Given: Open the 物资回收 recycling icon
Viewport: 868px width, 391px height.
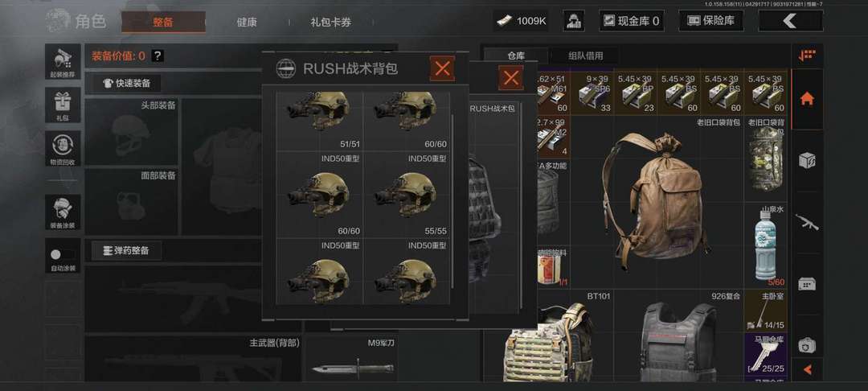Looking at the screenshot, I should 63,148.
